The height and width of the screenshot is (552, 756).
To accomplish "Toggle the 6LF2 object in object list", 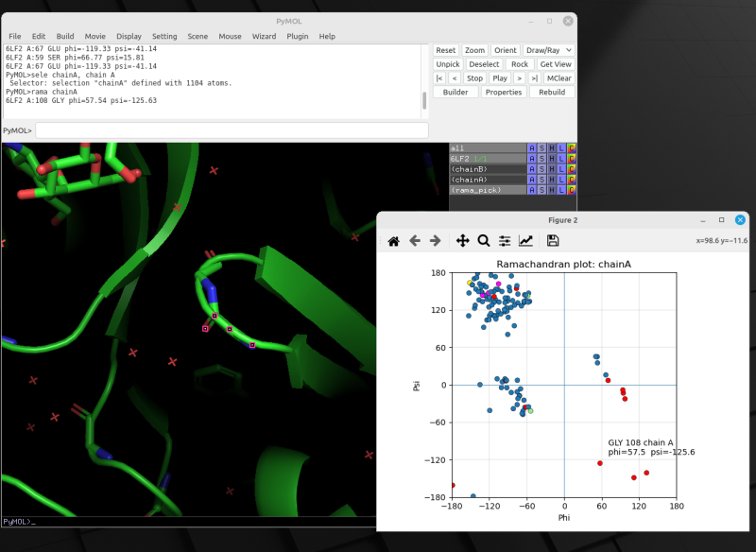I will [x=488, y=159].
